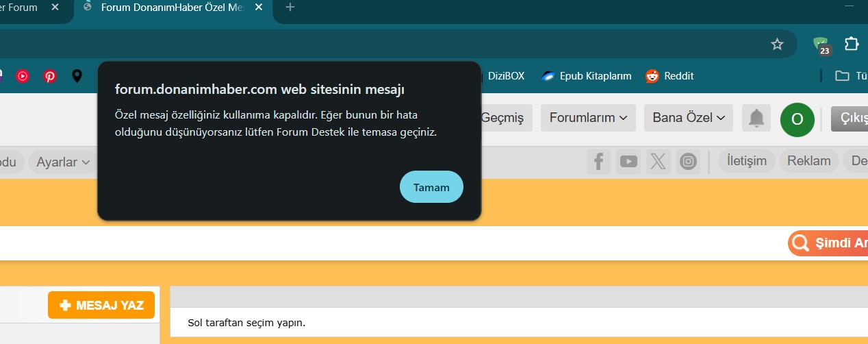Expand the Bana Özel dropdown
The image size is (868, 344).
[688, 118]
